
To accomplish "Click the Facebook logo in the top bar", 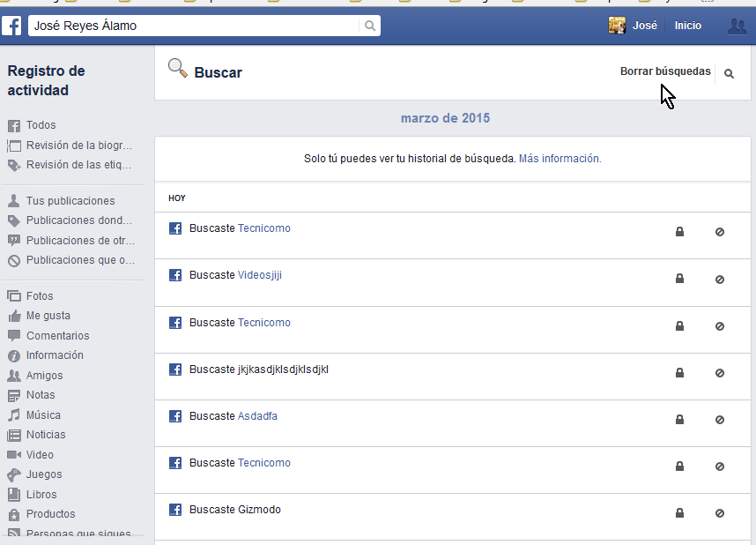I will coord(11,26).
